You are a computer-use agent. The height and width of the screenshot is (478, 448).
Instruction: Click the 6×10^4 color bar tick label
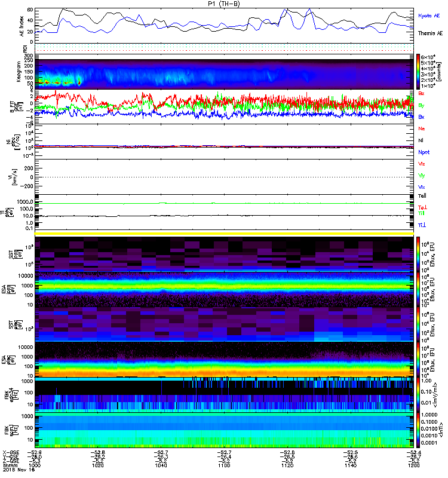click(428, 57)
